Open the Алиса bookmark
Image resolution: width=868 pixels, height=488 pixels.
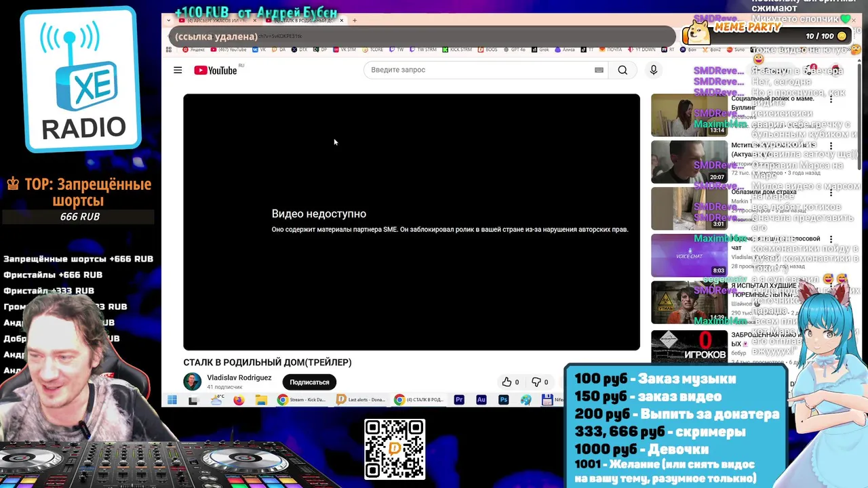coord(565,49)
